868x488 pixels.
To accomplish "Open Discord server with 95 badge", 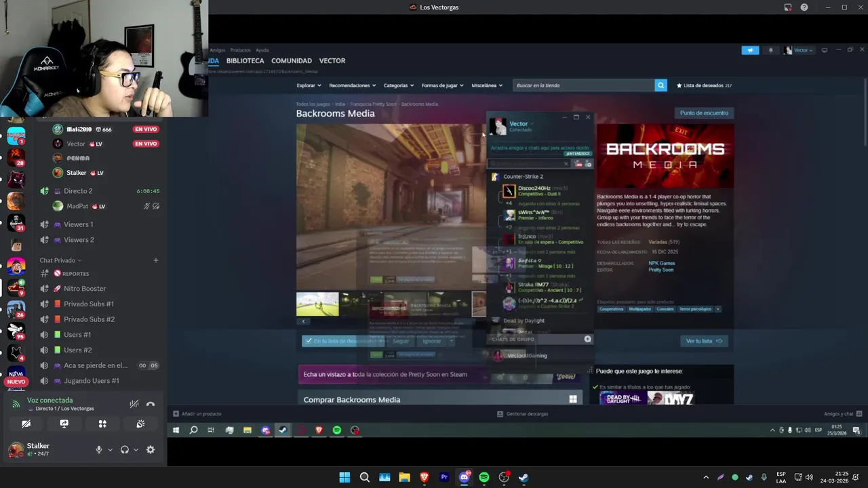I will (16, 331).
